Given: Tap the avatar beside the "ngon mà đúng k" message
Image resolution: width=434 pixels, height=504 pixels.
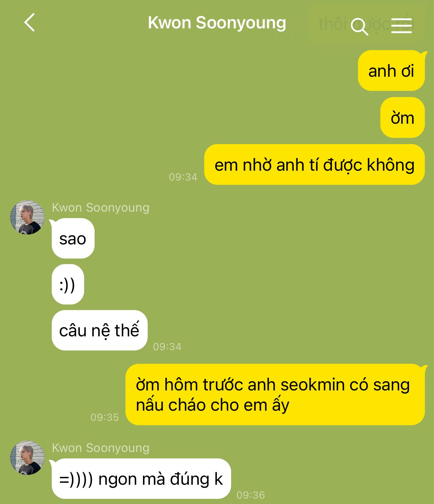Looking at the screenshot, I should [x=27, y=458].
